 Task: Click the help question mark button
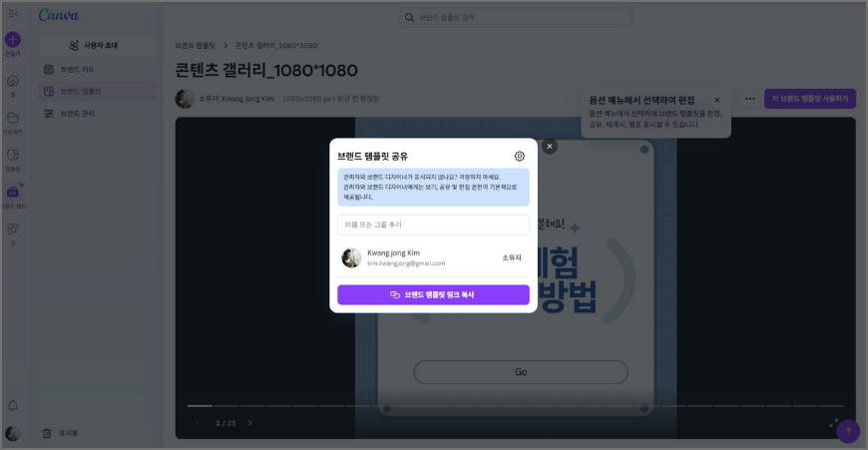click(848, 431)
